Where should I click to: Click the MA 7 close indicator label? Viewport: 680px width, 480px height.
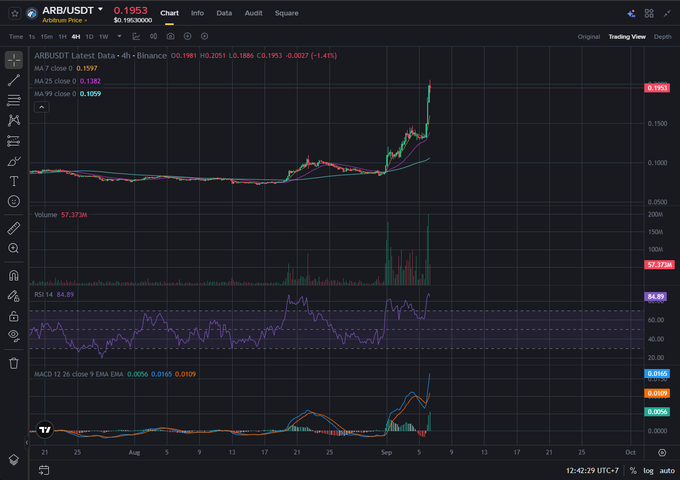point(55,69)
